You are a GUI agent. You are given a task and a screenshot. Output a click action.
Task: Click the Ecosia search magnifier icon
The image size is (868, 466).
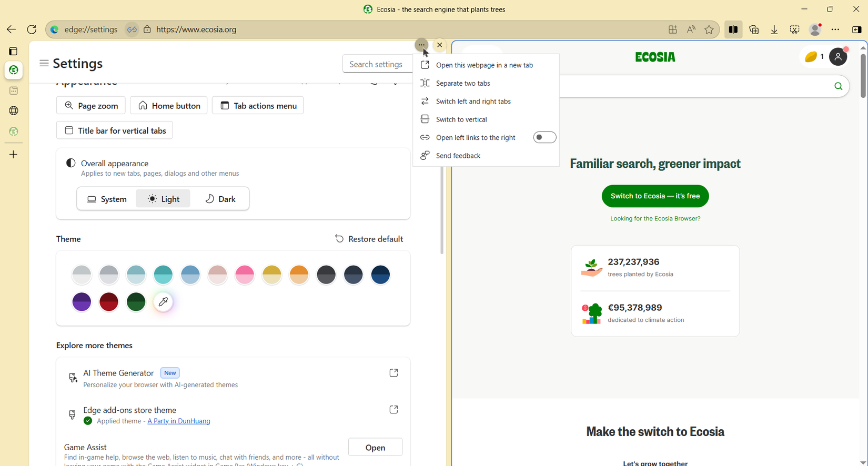coord(838,86)
